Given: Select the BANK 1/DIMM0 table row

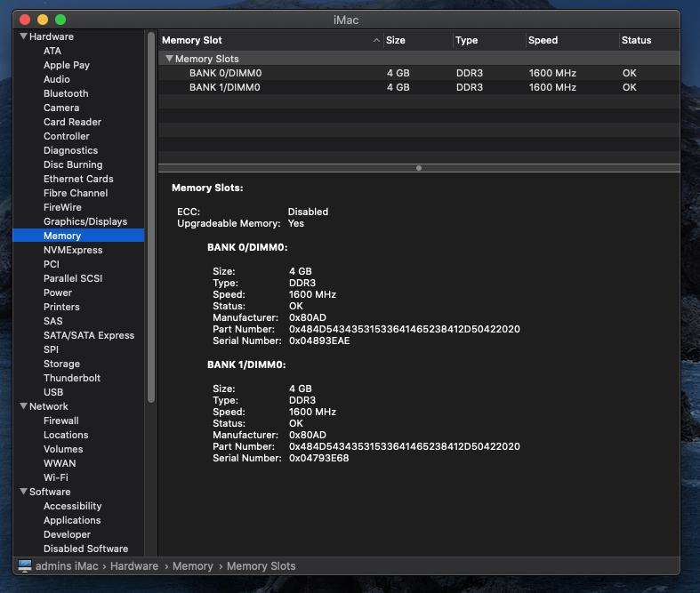Looking at the screenshot, I should tap(418, 87).
